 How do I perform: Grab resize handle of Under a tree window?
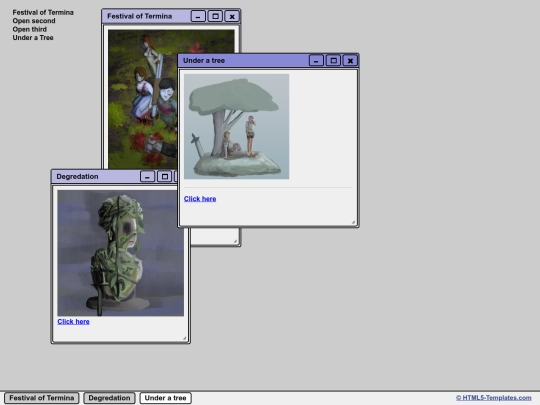click(353, 222)
